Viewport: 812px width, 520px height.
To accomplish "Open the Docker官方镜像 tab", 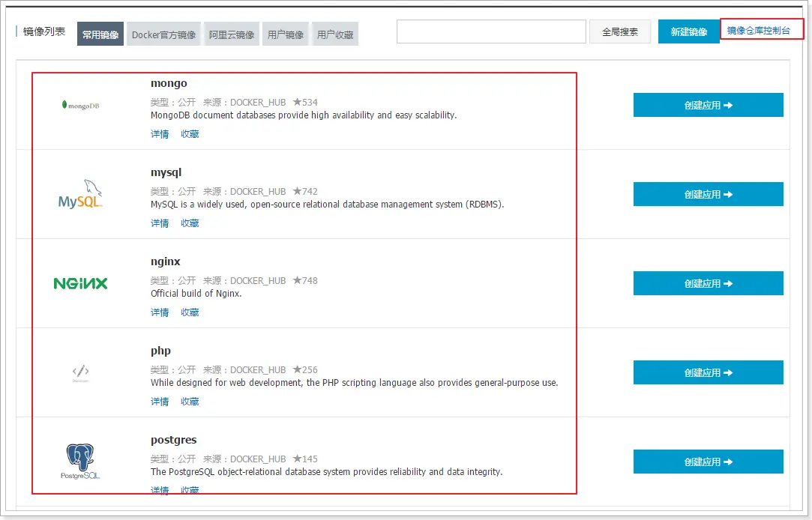I will click(163, 34).
